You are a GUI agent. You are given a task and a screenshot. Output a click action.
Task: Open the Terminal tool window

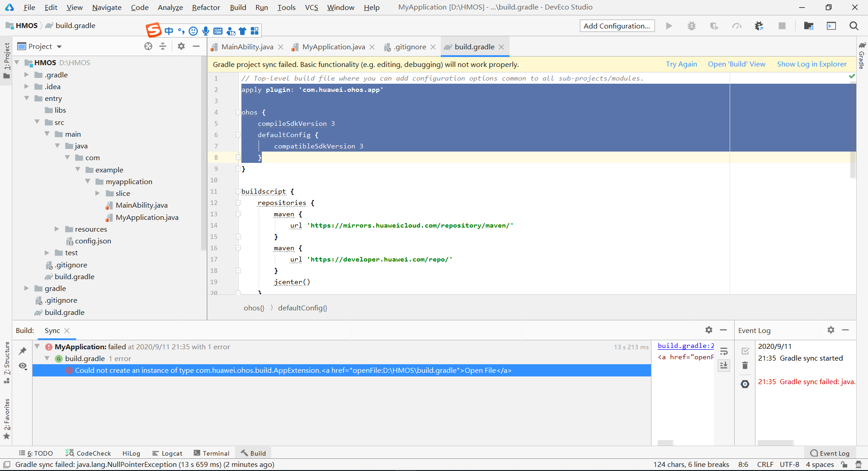point(212,453)
